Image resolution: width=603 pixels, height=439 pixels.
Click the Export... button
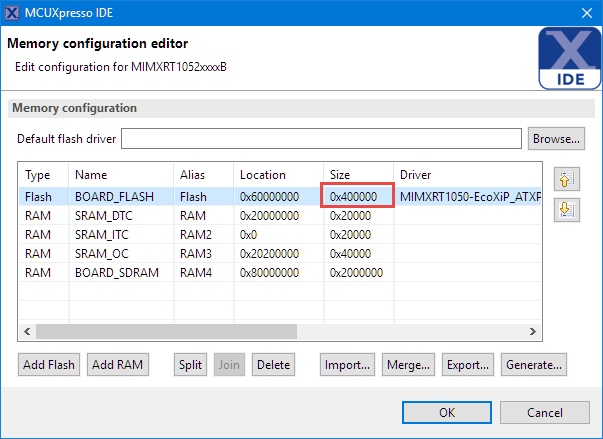pos(467,365)
